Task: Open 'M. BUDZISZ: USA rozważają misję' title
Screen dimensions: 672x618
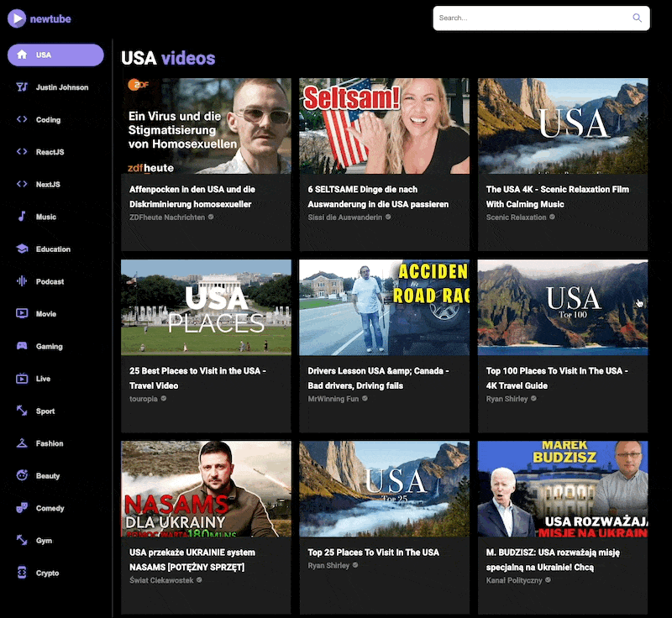Action: [553, 560]
